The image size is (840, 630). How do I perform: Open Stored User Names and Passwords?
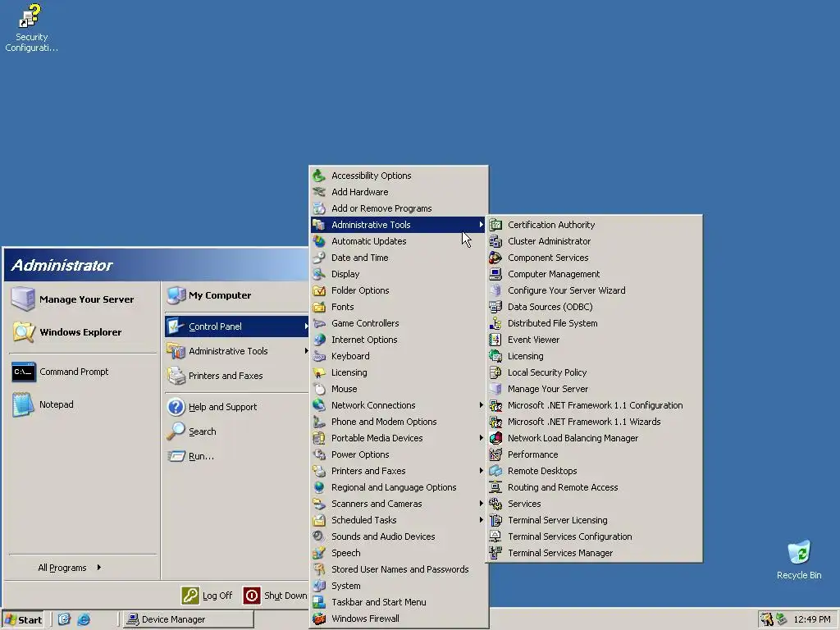pyautogui.click(x=399, y=569)
